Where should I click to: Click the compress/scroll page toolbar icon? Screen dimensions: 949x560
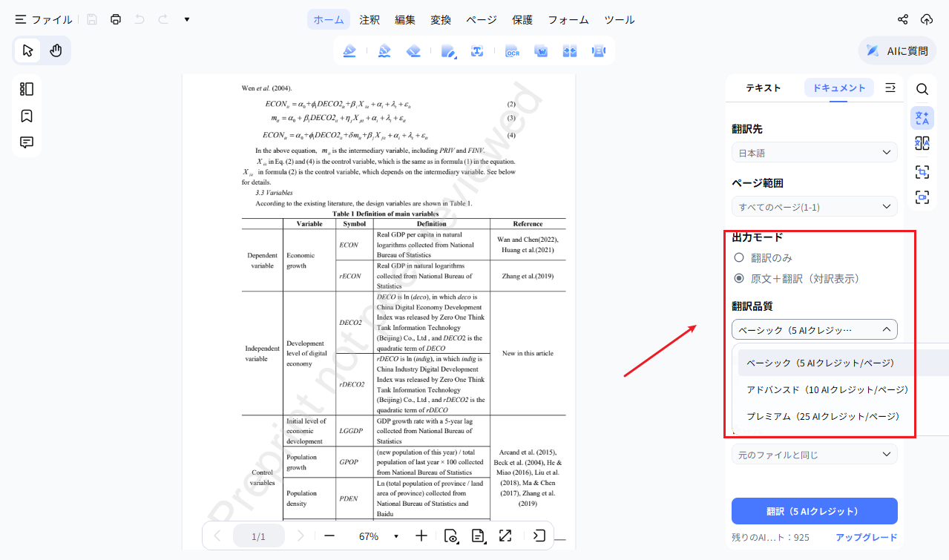click(x=599, y=50)
